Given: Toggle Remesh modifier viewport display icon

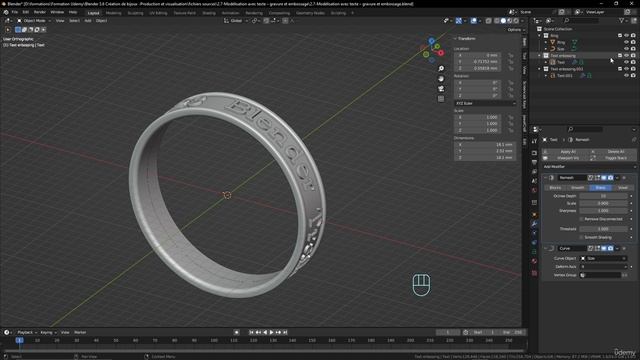Looking at the screenshot, I should pyautogui.click(x=604, y=178).
